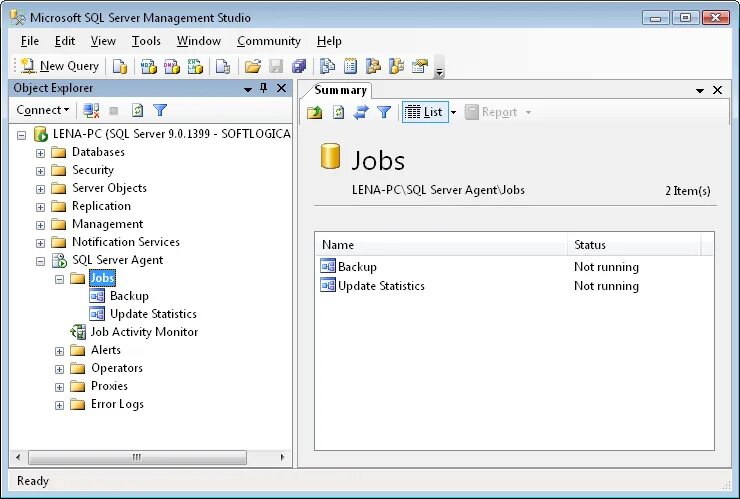Select the Jobs folder in tree

coord(102,278)
